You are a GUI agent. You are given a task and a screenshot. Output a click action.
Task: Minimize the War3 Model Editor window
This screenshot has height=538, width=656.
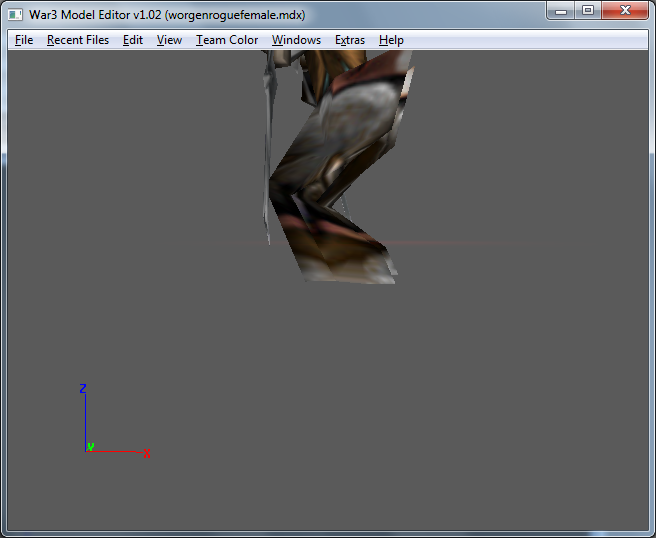(561, 10)
